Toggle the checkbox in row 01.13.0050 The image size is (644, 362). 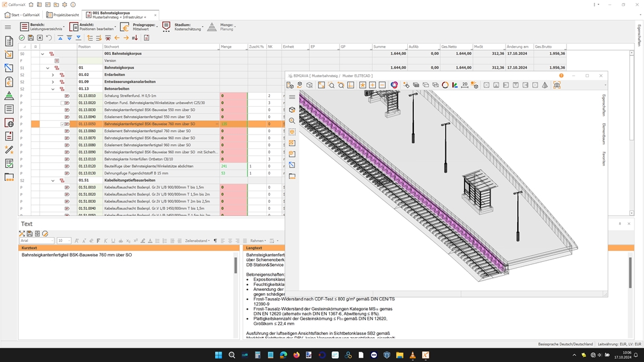pos(63,124)
